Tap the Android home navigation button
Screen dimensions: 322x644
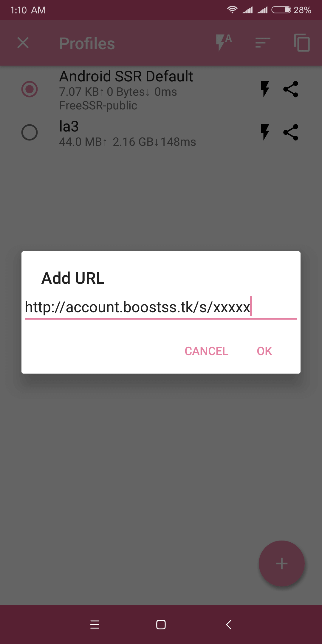pyautogui.click(x=161, y=624)
